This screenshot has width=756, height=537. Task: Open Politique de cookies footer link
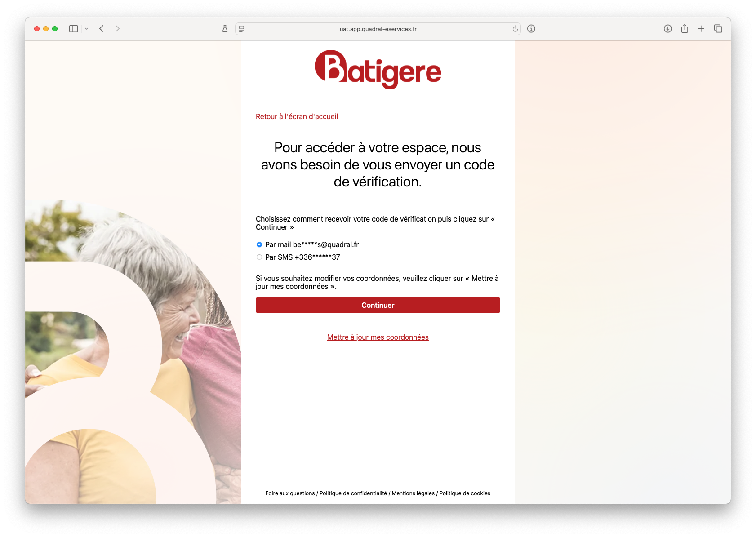[465, 493]
